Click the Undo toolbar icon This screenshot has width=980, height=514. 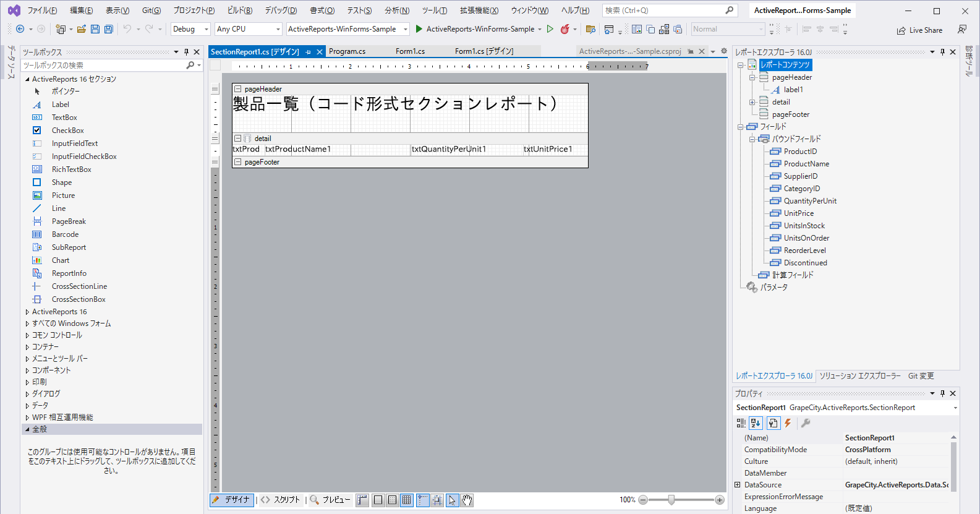coord(127,29)
